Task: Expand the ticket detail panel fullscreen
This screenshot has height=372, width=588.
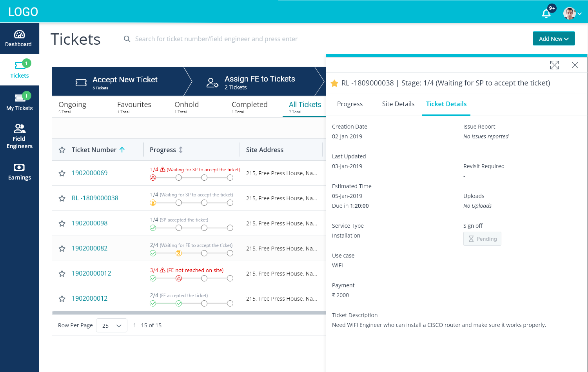Action: (x=554, y=65)
